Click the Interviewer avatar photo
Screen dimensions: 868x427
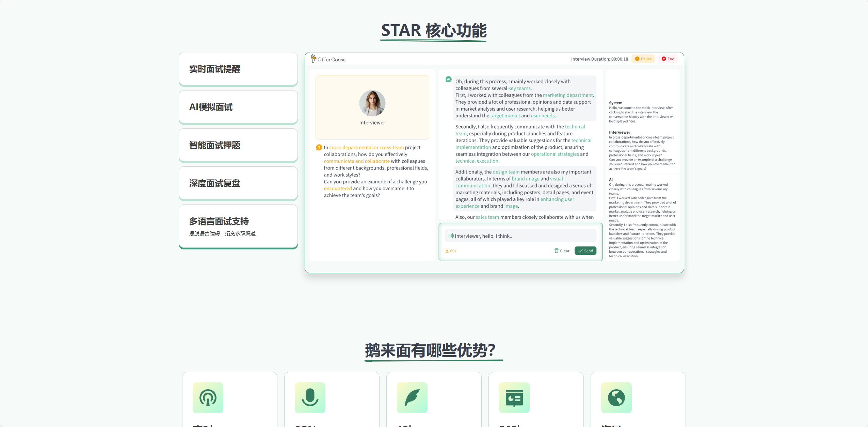pyautogui.click(x=372, y=103)
